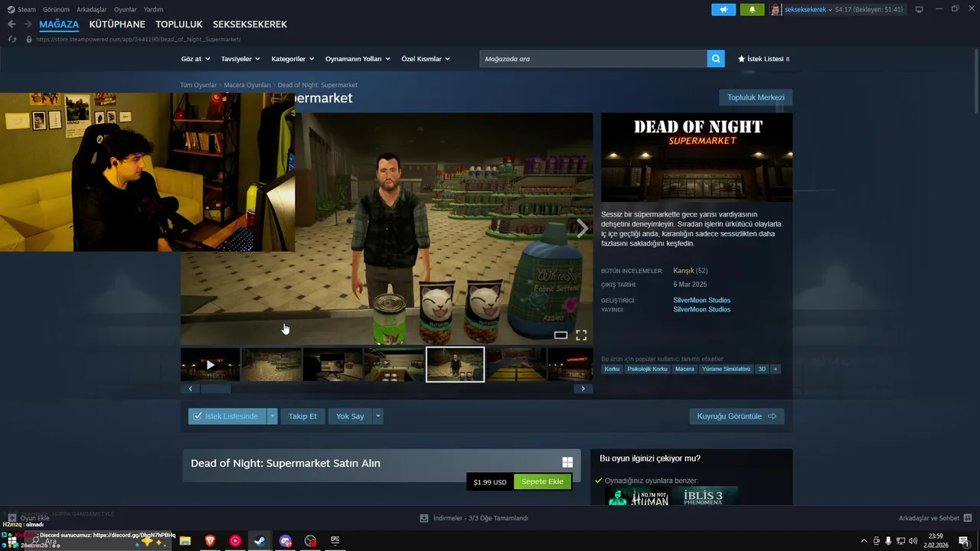Click the blue announcements megaphone icon

(x=724, y=10)
